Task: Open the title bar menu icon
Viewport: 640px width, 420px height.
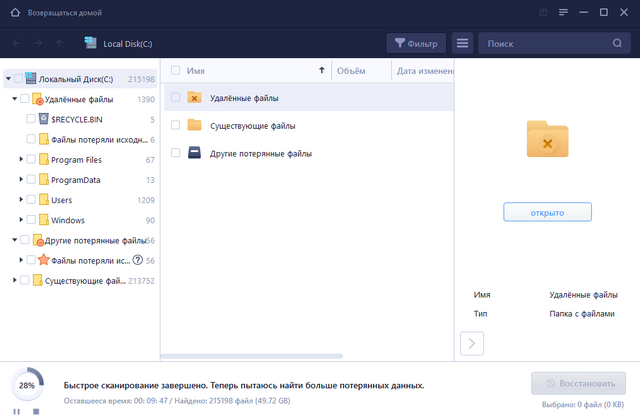Action: (565, 13)
